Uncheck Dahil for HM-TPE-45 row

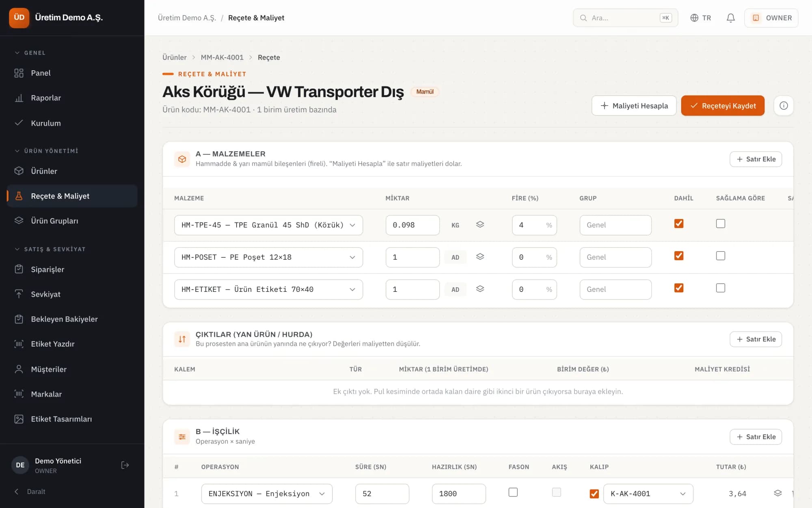[x=679, y=224]
